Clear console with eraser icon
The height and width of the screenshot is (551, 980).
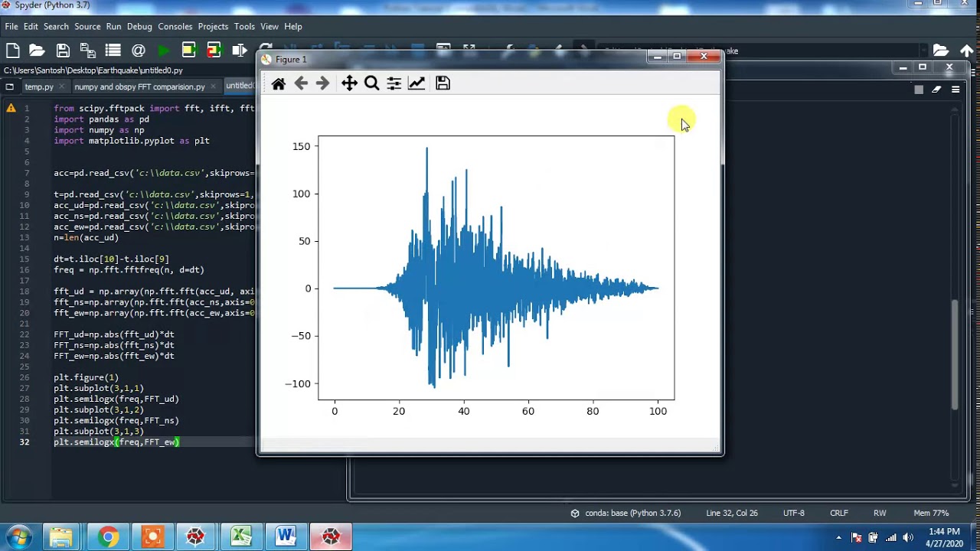tap(936, 90)
